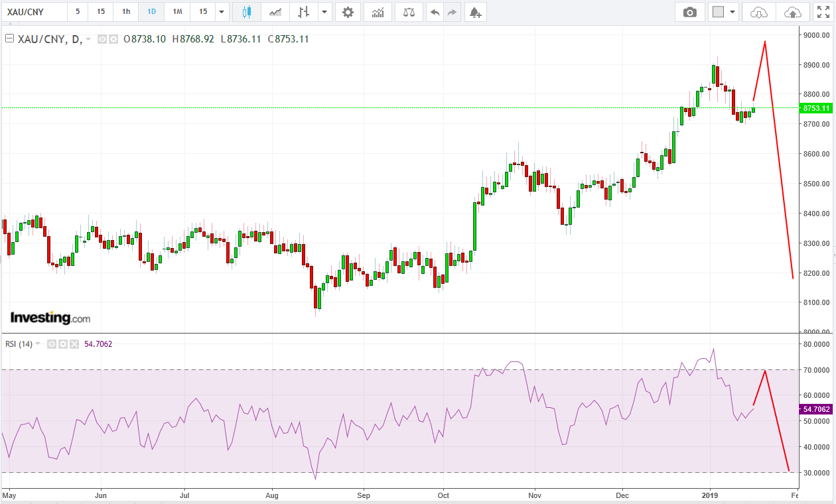Image resolution: width=836 pixels, height=504 pixels.
Task: Select the 1M timeframe
Action: coord(177,12)
